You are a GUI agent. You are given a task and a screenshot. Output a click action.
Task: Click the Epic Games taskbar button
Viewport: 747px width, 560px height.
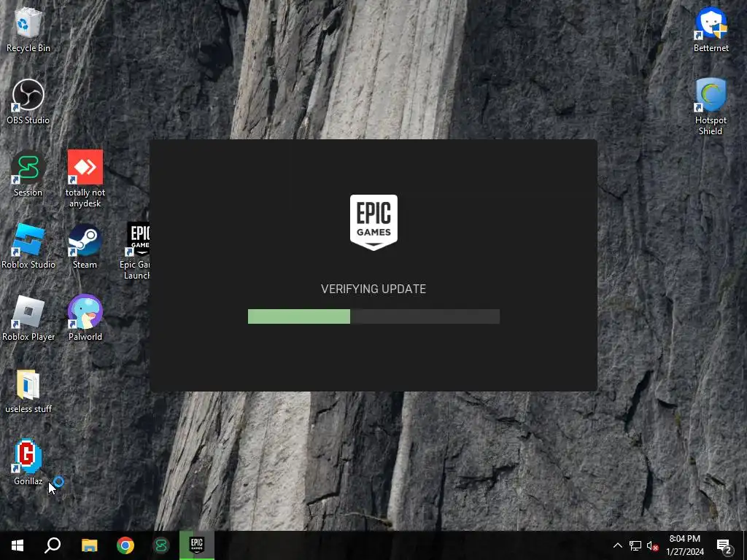tap(197, 545)
